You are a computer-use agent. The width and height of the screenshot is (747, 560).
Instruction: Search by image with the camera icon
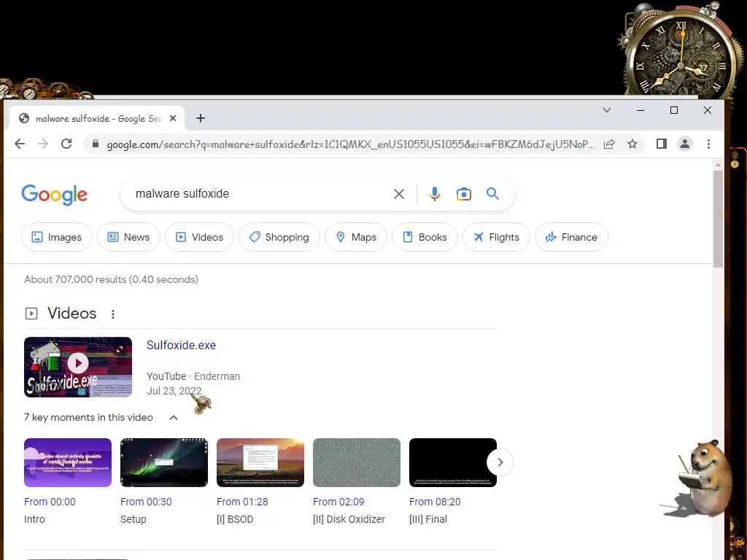click(463, 194)
